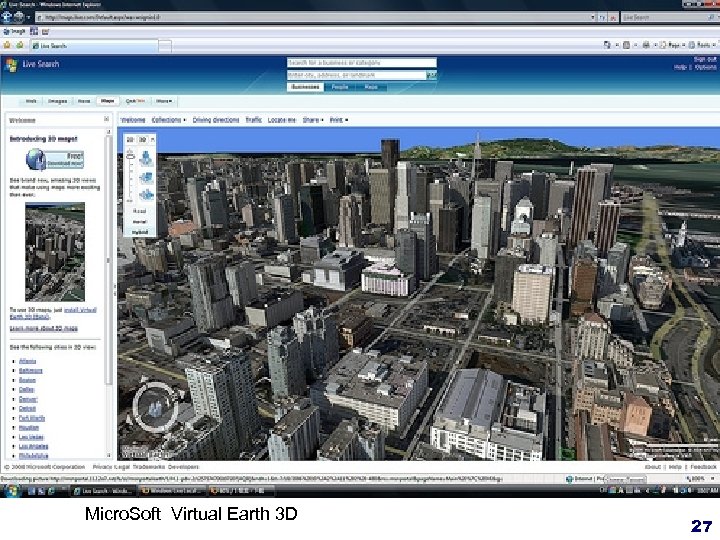This screenshot has height=540, width=720.
Task: Click the IE address bar
Action: coord(312,17)
